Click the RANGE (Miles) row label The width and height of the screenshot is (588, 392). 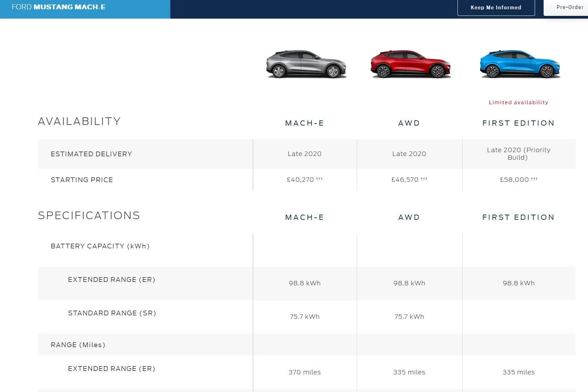78,345
